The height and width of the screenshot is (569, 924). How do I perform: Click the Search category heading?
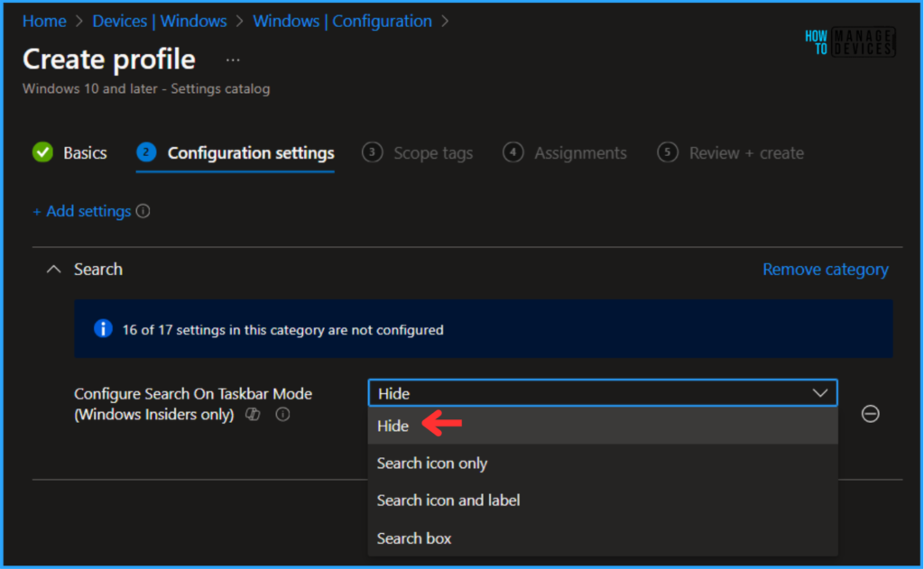pyautogui.click(x=98, y=270)
